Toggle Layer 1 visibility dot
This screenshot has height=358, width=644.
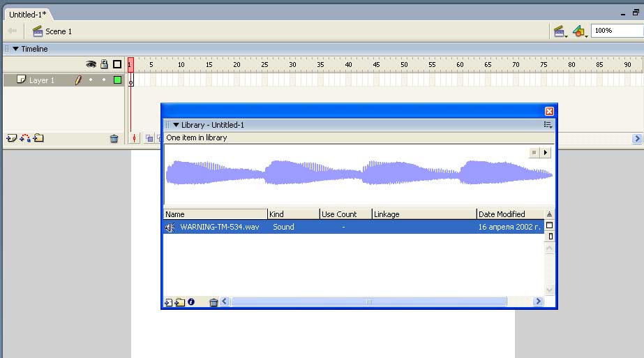tap(91, 80)
